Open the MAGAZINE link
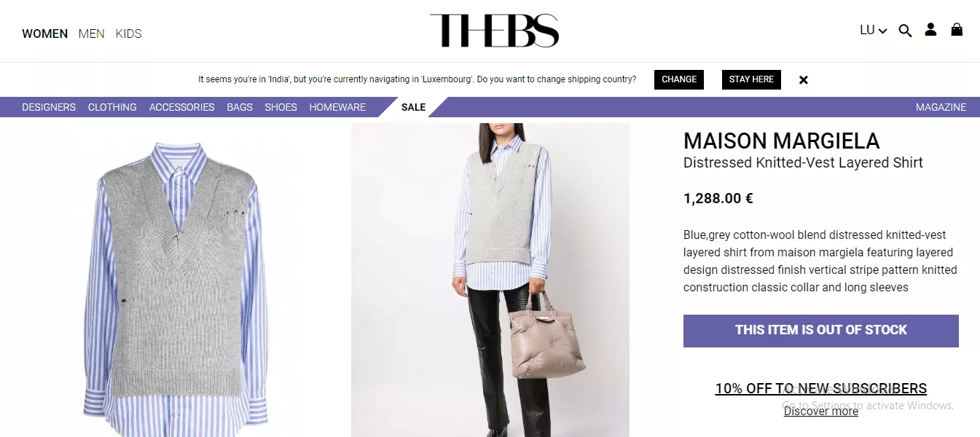The height and width of the screenshot is (437, 980). pos(941,107)
